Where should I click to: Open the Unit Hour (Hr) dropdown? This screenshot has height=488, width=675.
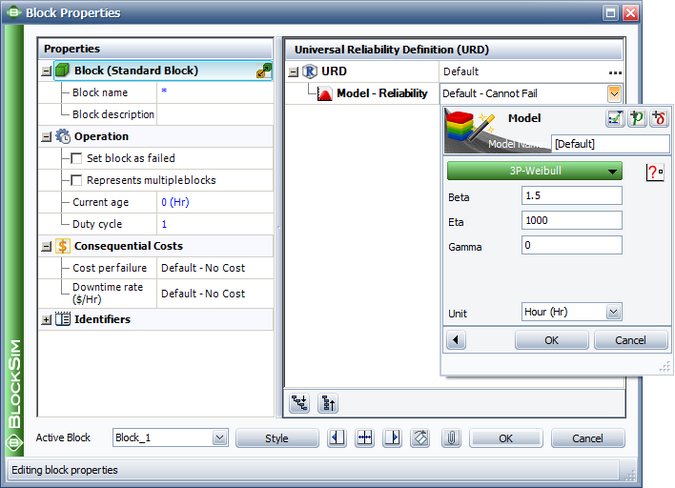pos(572,312)
